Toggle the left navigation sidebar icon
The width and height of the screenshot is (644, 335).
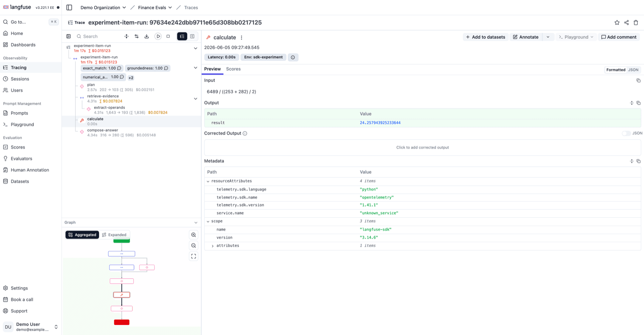pos(69,7)
